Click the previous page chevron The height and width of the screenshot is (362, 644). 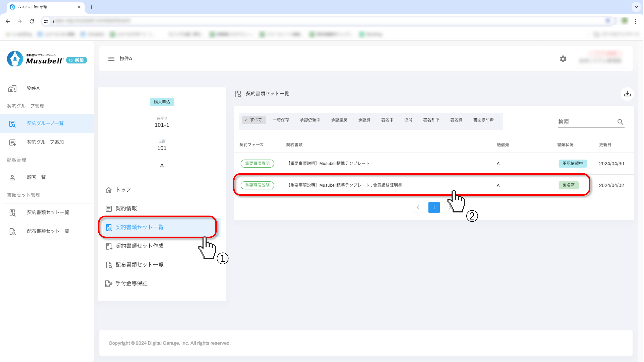[418, 208]
